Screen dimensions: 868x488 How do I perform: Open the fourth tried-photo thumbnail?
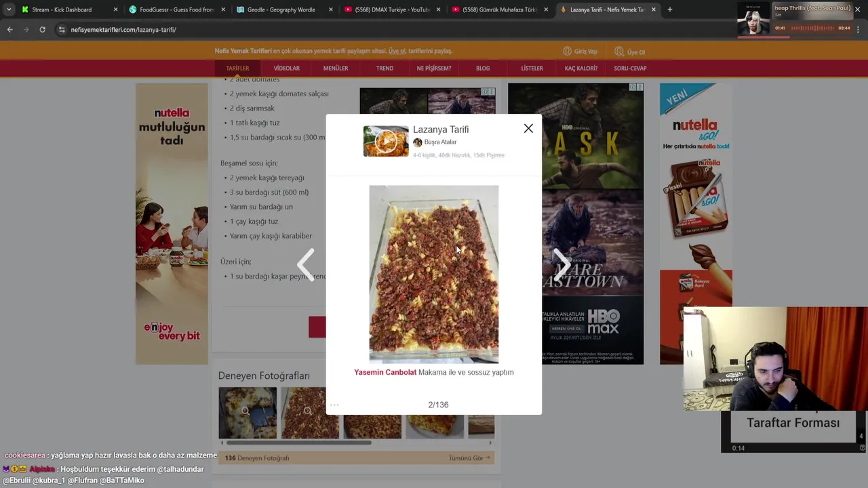[435, 426]
